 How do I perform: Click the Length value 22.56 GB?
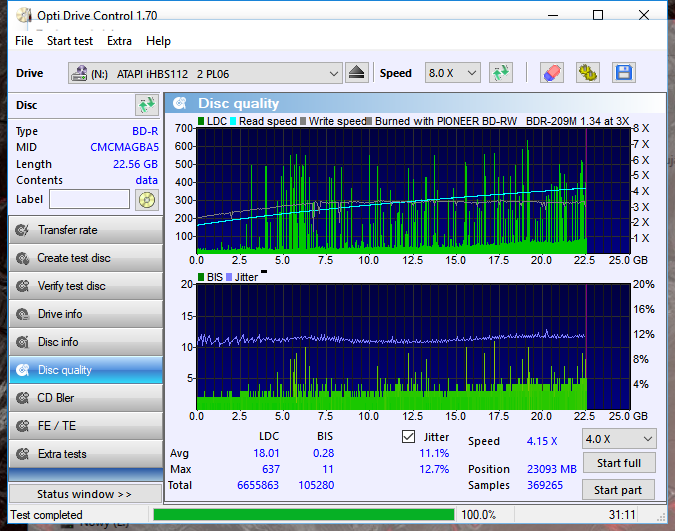(x=135, y=164)
